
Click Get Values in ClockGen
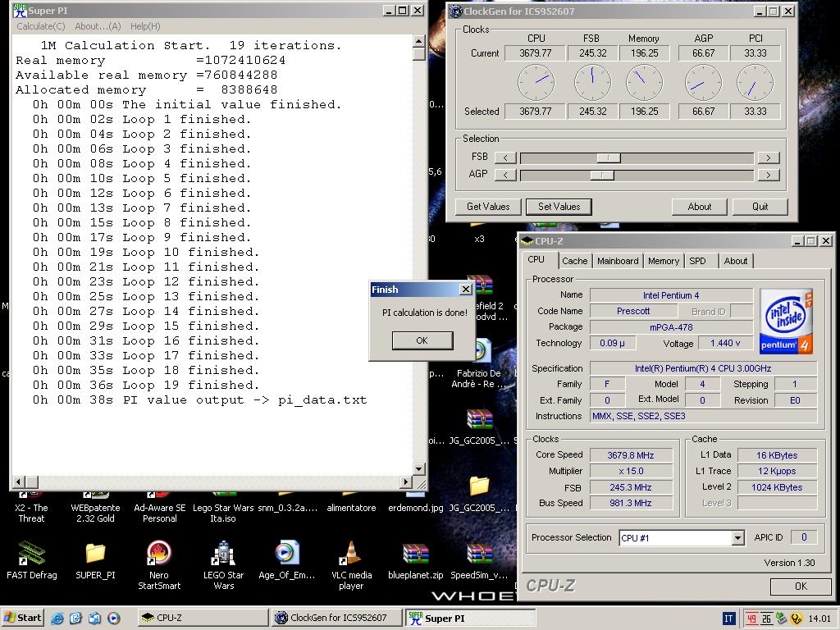488,207
